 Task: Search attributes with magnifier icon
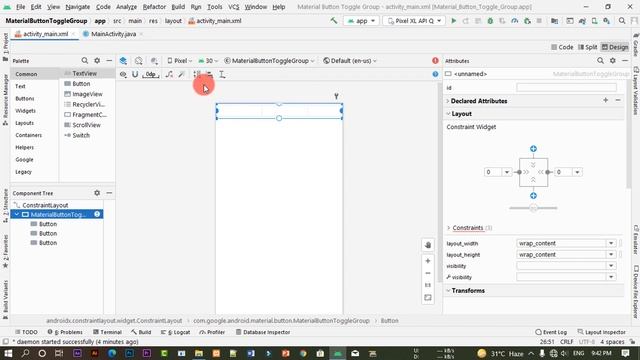[600, 60]
